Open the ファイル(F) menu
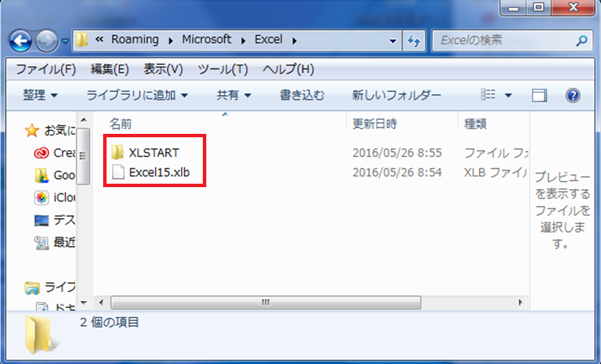Image resolution: width=601 pixels, height=364 pixels. point(46,70)
